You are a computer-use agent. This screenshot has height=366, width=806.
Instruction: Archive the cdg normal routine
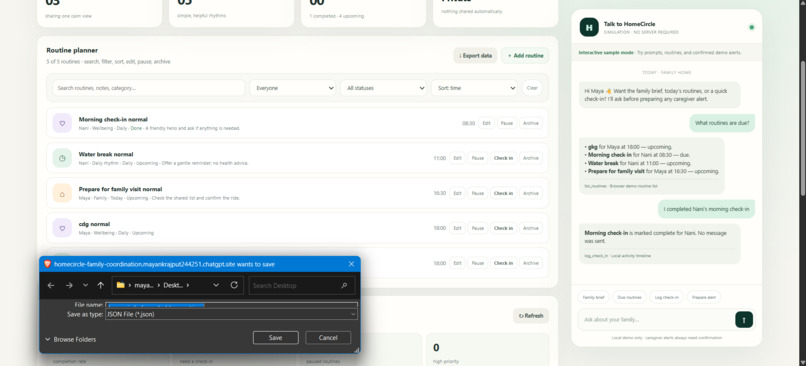[x=530, y=228]
